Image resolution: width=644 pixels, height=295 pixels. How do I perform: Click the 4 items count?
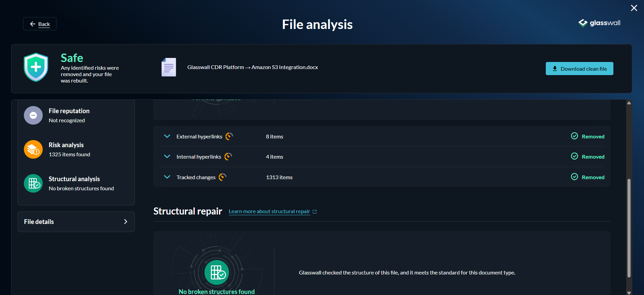click(274, 157)
